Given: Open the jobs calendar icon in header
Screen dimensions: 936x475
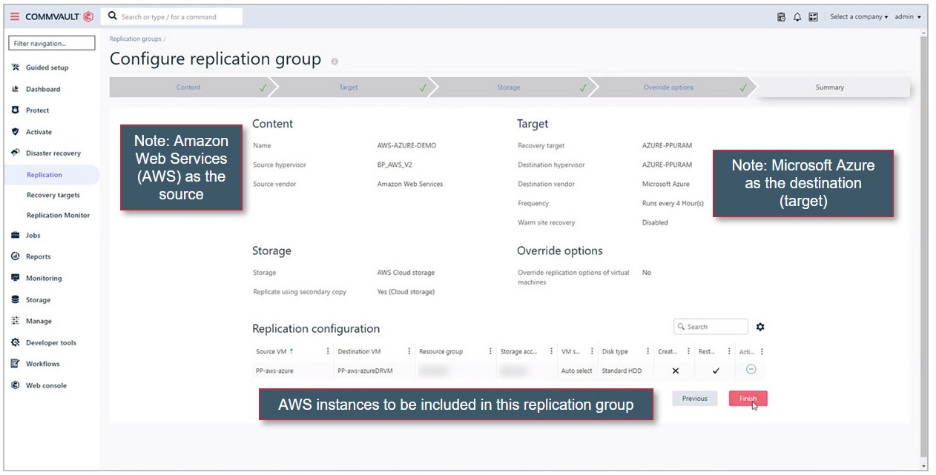Looking at the screenshot, I should coord(781,17).
